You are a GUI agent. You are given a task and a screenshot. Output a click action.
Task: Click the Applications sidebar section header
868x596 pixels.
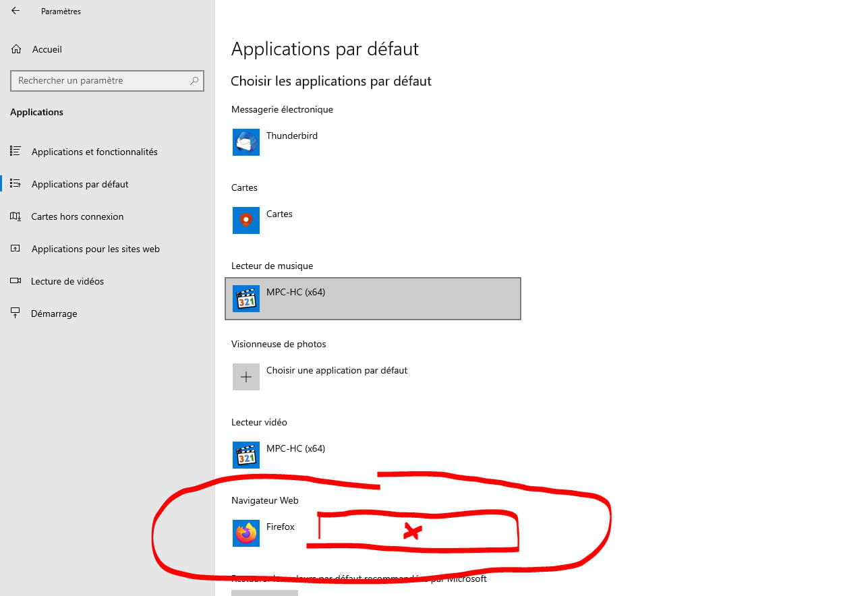coord(36,112)
